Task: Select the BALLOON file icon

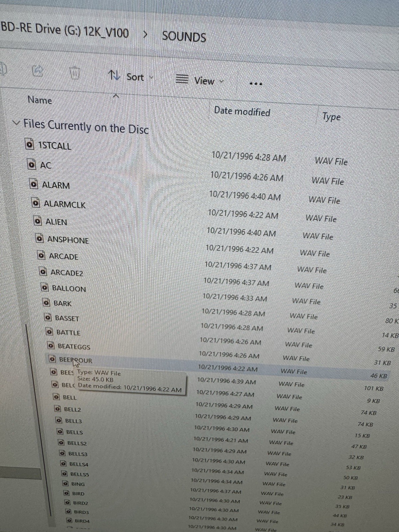Action: [x=45, y=287]
